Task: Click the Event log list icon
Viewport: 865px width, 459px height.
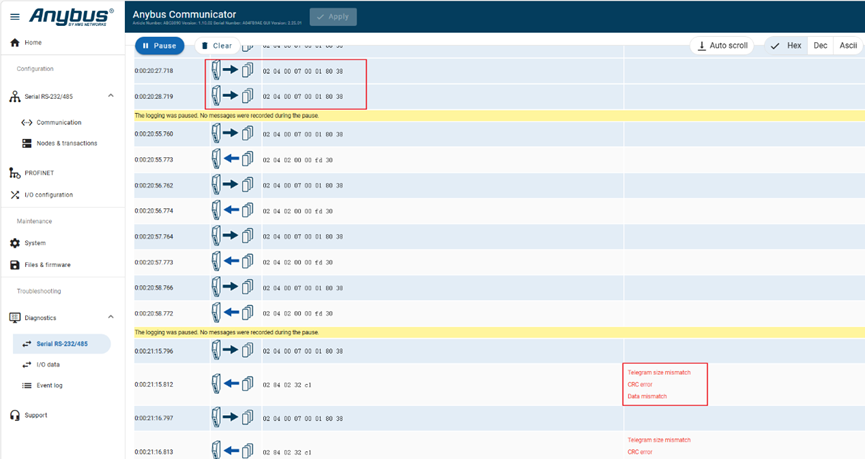Action: coord(27,385)
